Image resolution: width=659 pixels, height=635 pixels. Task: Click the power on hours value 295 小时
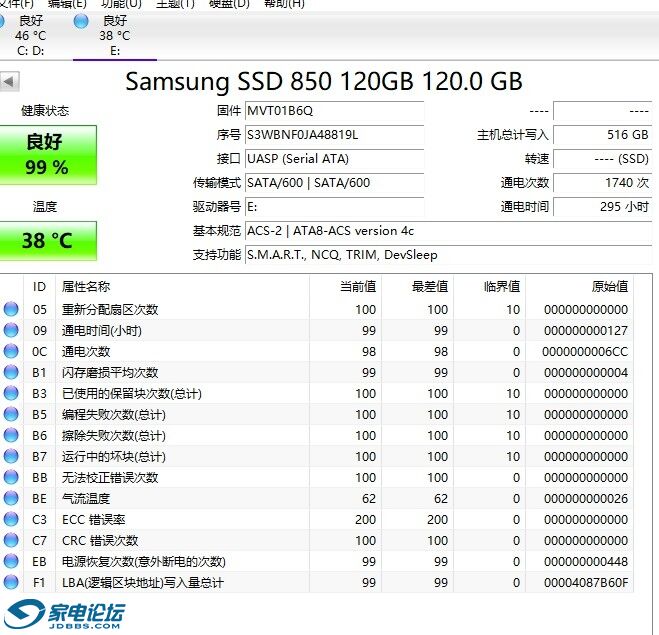(x=602, y=207)
